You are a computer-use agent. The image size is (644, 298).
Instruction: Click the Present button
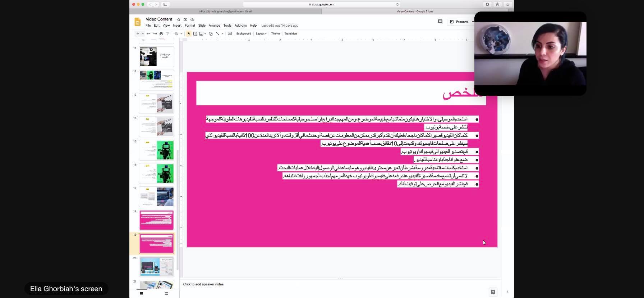(459, 22)
